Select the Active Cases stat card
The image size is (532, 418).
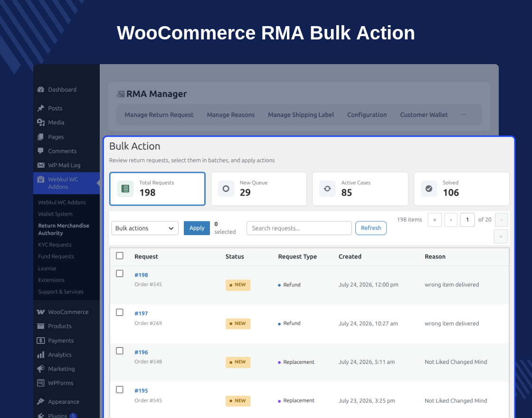click(x=360, y=189)
